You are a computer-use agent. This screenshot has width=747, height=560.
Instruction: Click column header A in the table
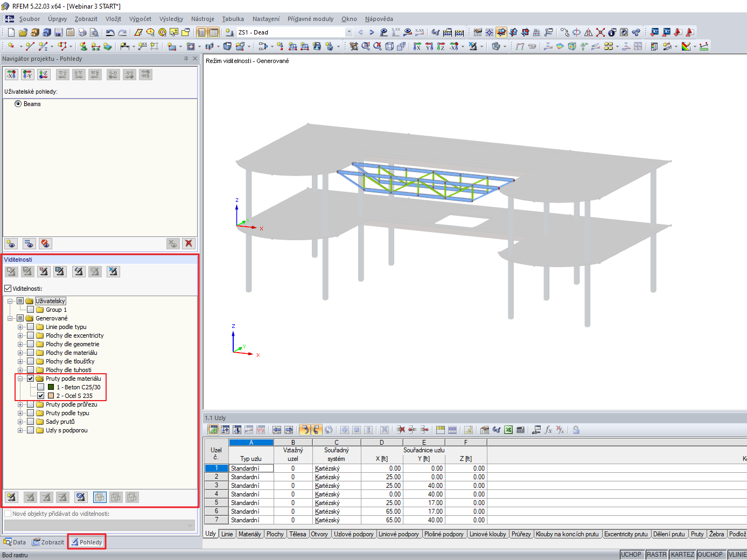pos(251,443)
